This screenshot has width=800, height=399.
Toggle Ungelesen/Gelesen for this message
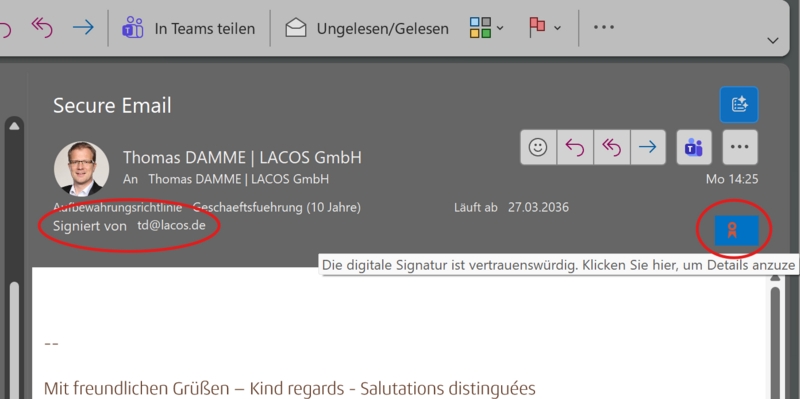[367, 29]
